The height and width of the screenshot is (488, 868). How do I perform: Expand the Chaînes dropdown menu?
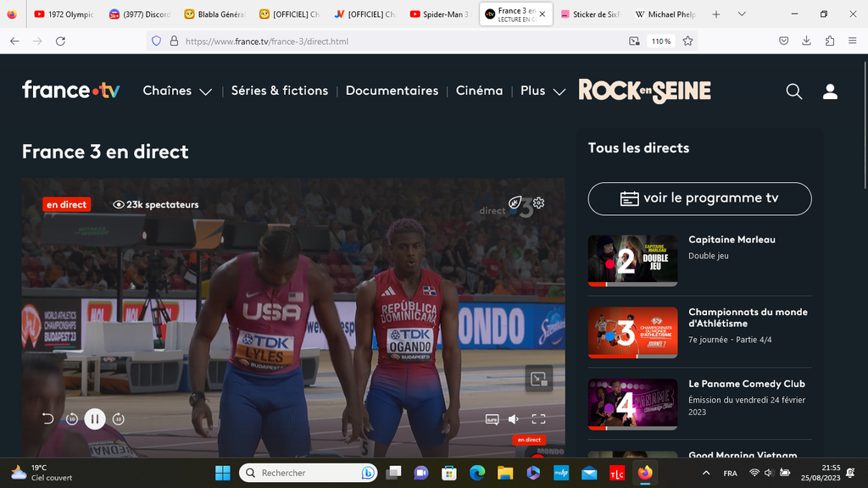click(x=177, y=91)
